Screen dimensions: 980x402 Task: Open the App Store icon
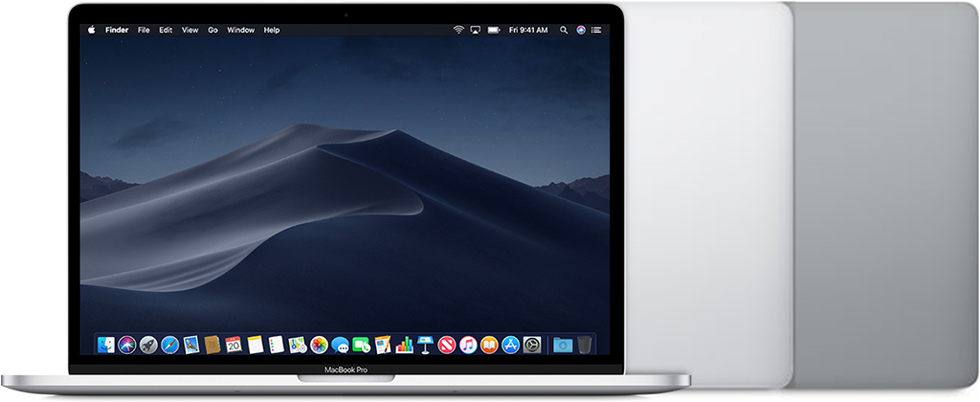click(x=511, y=345)
